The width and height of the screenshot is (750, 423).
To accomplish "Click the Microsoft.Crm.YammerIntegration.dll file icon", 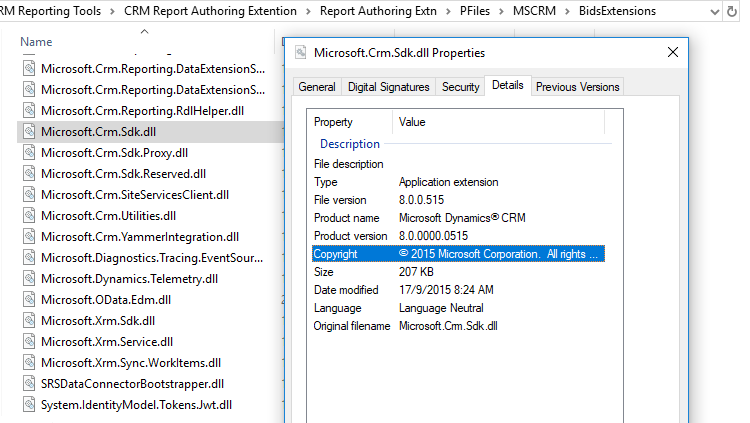I will pos(29,237).
